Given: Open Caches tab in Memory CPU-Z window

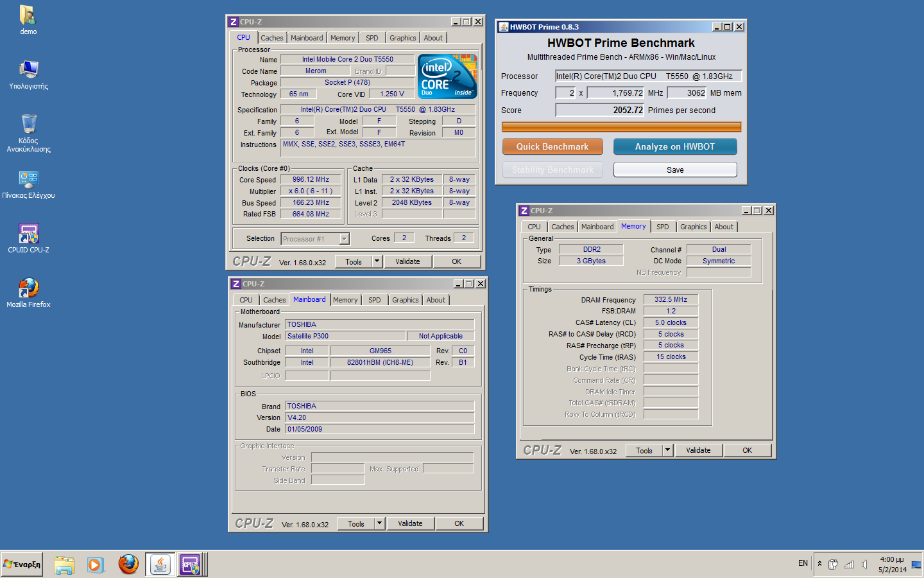Looking at the screenshot, I should [x=563, y=227].
